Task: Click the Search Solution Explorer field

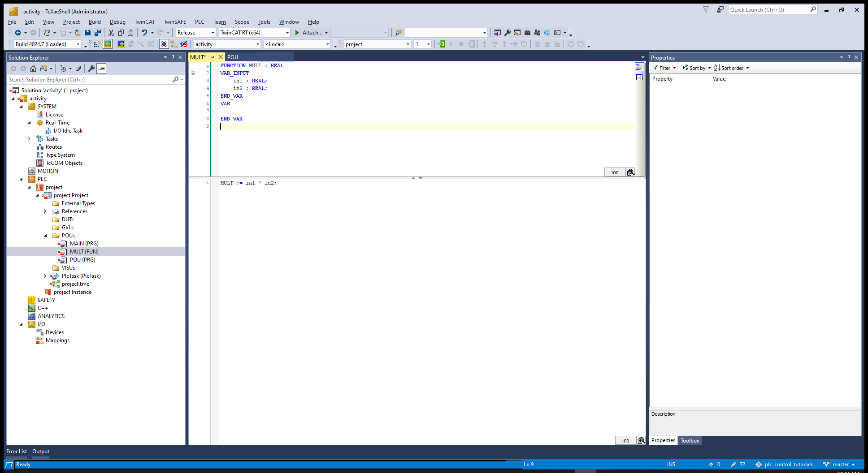Action: (90, 80)
